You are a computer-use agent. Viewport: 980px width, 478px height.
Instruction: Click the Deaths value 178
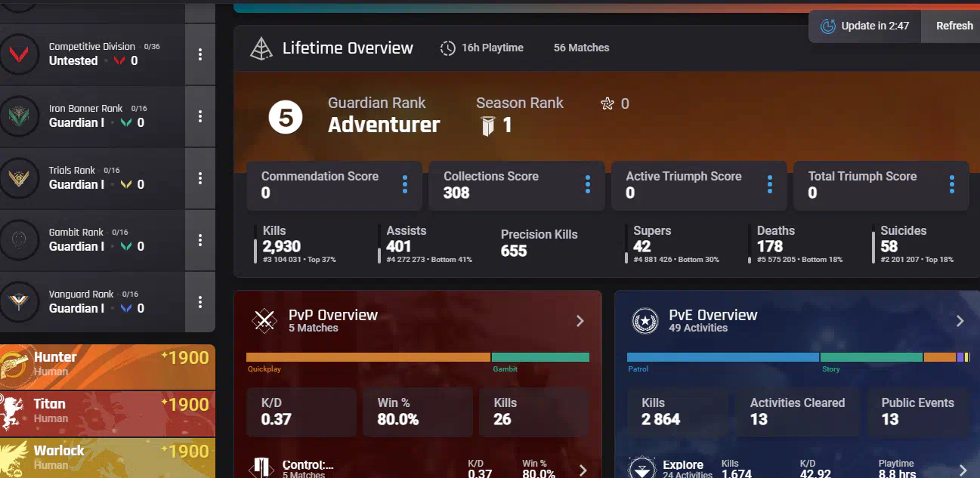(770, 246)
